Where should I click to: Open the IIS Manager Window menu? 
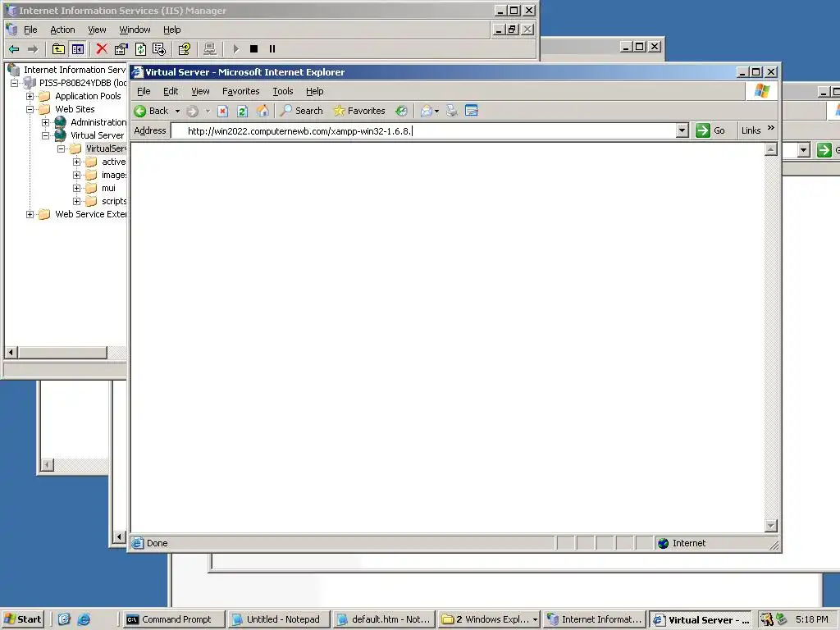pos(135,30)
